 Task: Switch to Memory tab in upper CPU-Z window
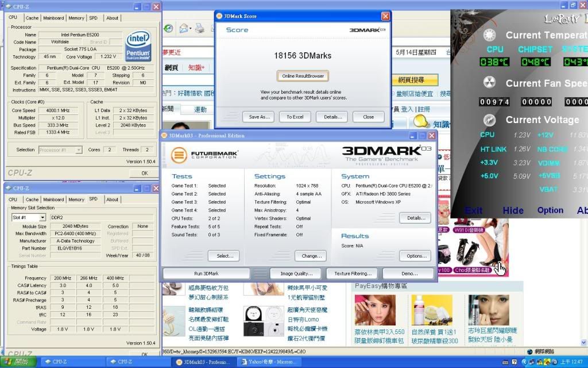[76, 18]
